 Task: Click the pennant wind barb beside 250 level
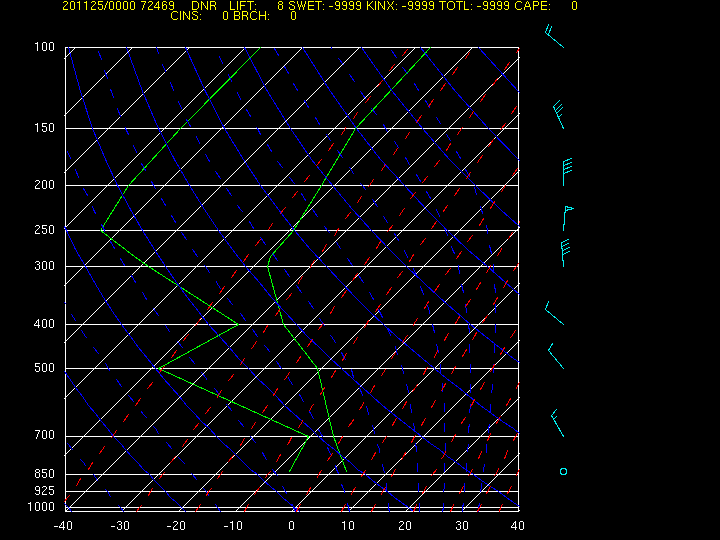[568, 218]
